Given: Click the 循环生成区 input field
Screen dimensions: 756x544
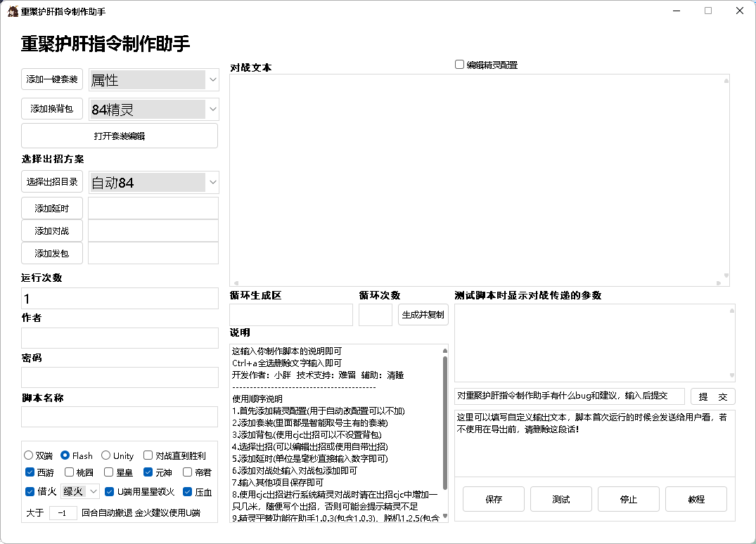Looking at the screenshot, I should point(291,315).
